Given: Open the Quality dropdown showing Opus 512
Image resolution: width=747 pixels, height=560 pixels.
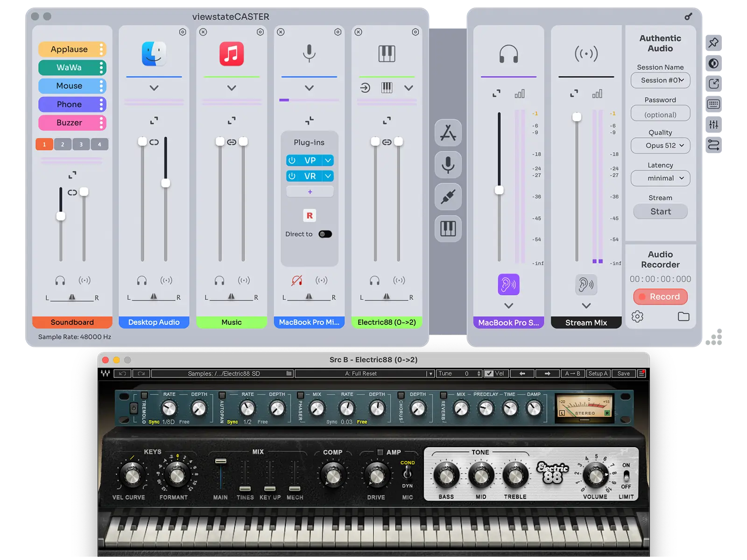Looking at the screenshot, I should 660,146.
